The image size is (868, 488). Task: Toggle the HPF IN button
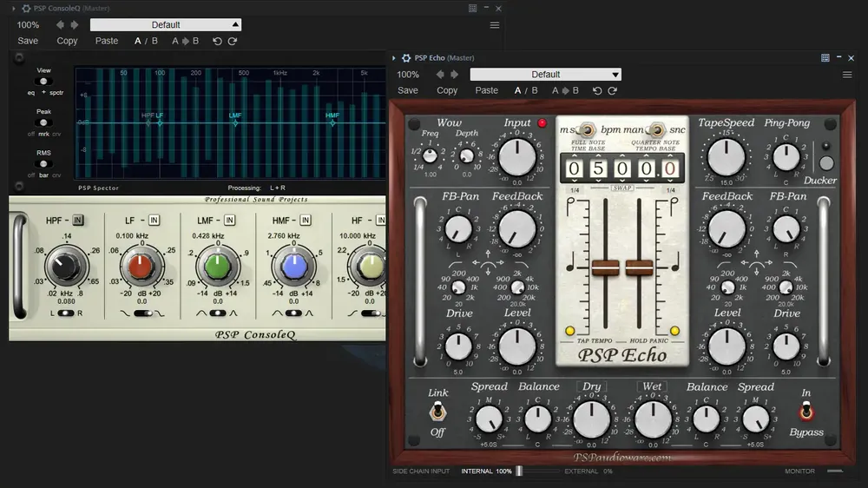[78, 220]
